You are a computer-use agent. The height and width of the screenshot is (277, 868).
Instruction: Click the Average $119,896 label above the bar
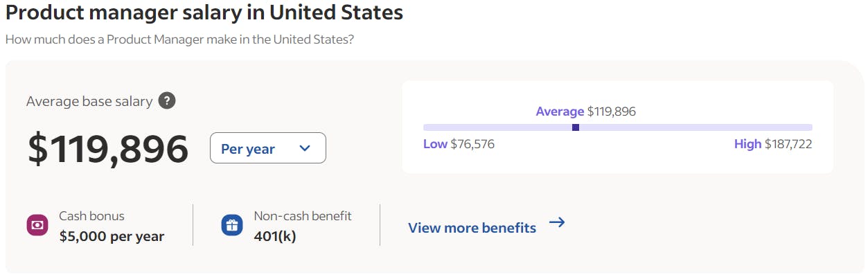(x=585, y=111)
